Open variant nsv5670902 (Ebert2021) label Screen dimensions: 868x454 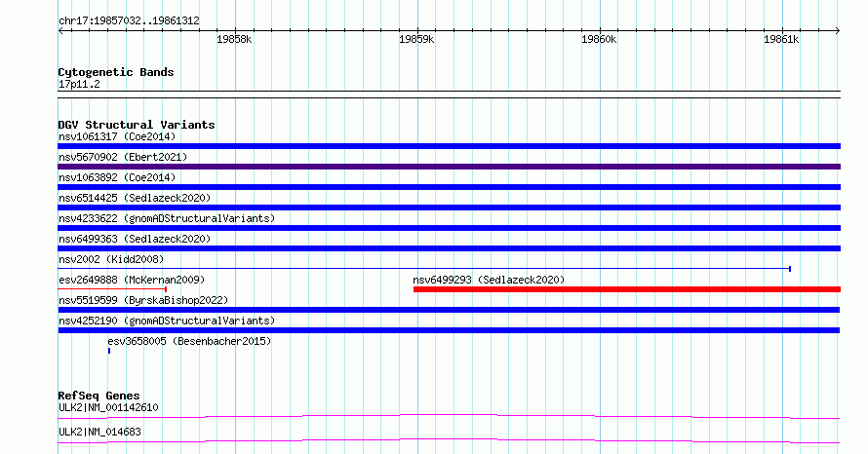(x=123, y=157)
